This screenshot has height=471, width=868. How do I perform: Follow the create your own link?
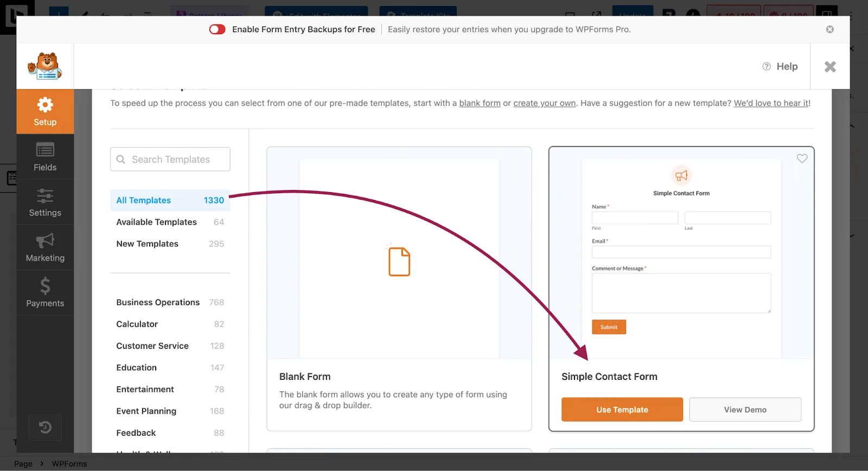(x=545, y=103)
